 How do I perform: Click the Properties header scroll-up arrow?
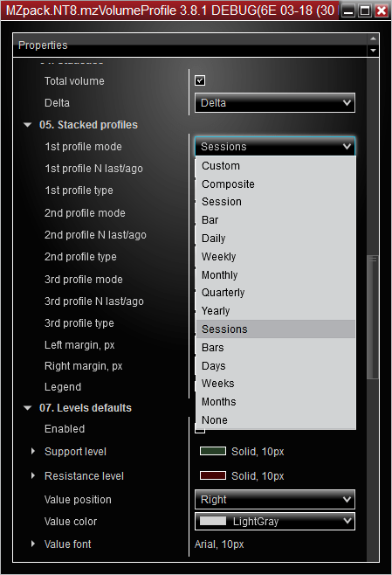(x=373, y=38)
